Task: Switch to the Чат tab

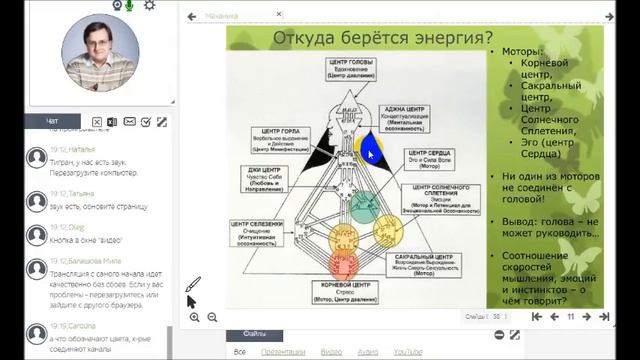Action: pos(52,121)
